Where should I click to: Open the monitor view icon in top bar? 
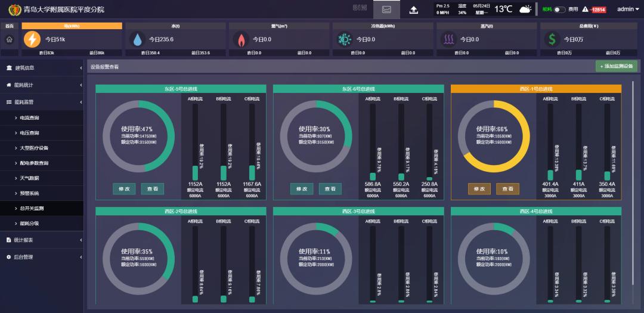pyautogui.click(x=386, y=10)
